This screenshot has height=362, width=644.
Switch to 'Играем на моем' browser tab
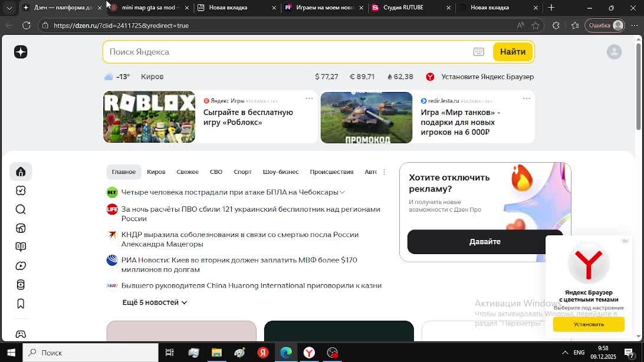[x=324, y=8]
